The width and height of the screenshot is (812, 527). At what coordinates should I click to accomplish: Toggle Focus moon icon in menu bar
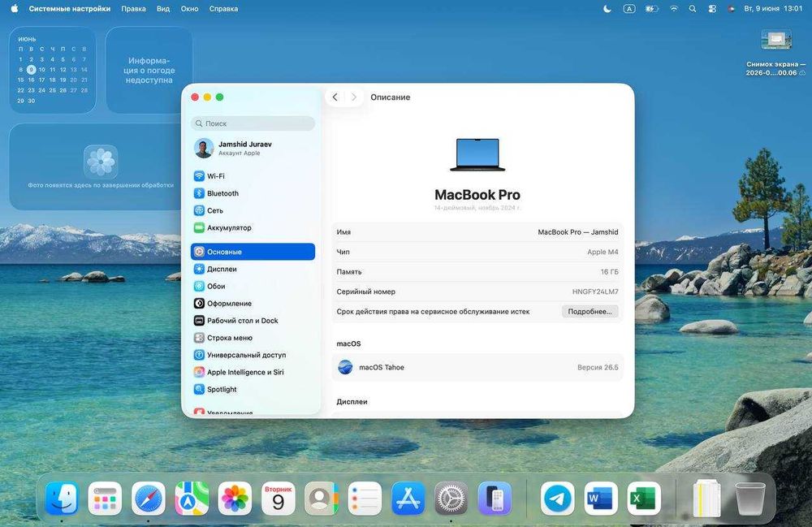click(607, 8)
